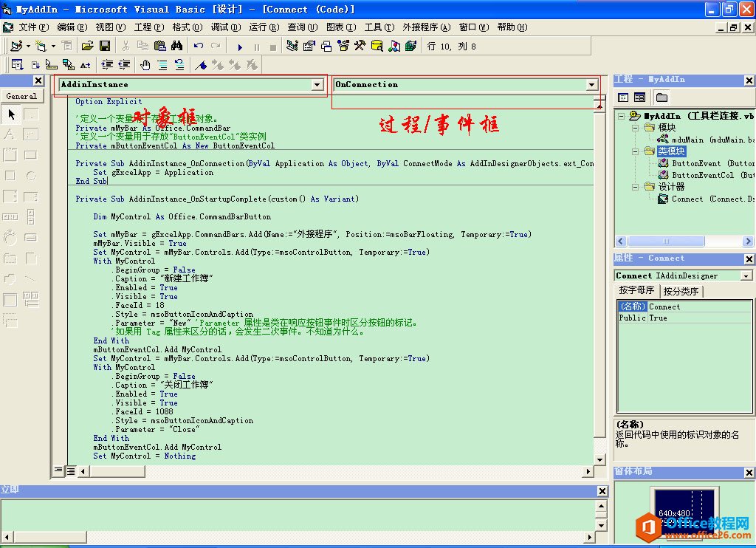Open the Properties Window toolbar icon
Image resolution: width=756 pixels, height=548 pixels.
(x=309, y=46)
